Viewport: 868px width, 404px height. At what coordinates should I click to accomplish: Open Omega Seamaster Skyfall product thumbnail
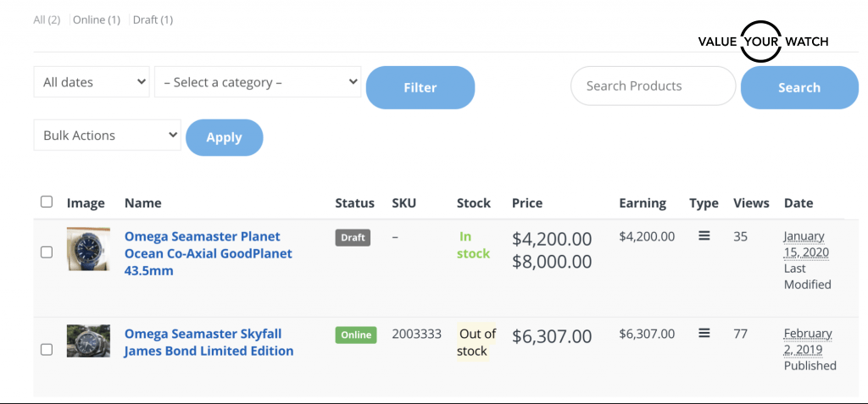88,340
